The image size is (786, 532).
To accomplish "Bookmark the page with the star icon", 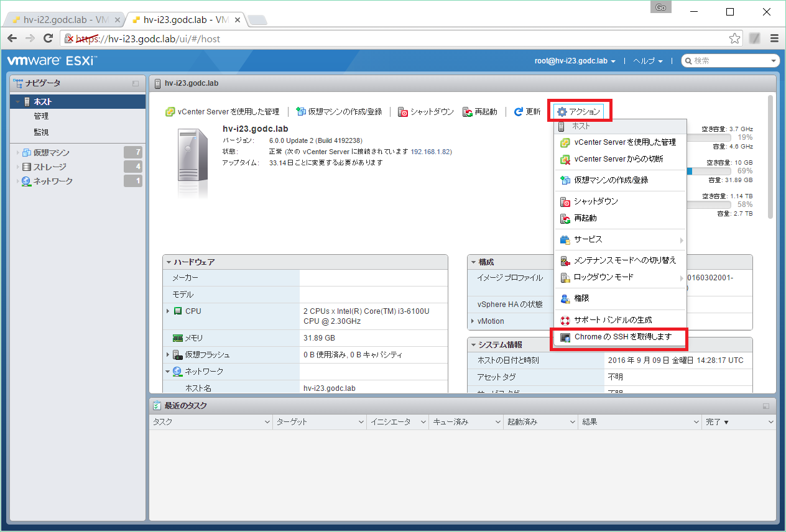I will (734, 39).
